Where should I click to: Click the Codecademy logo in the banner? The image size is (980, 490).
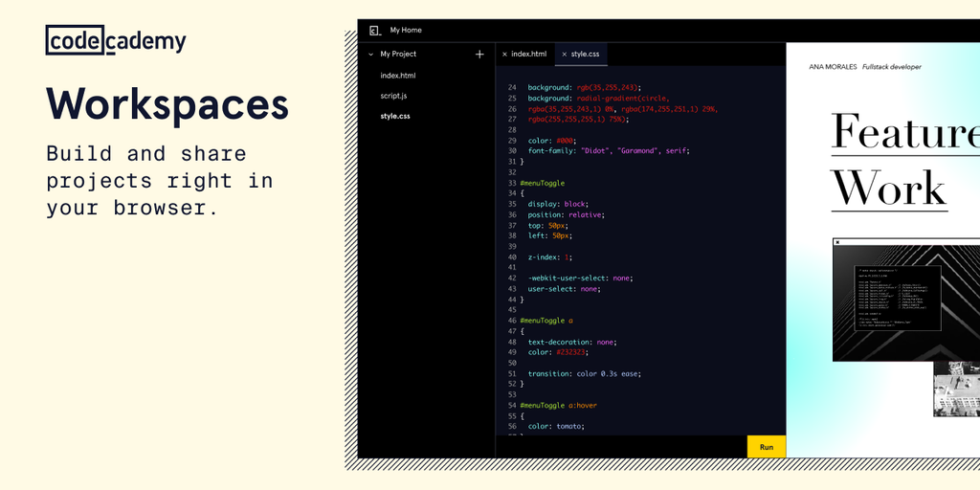point(116,40)
